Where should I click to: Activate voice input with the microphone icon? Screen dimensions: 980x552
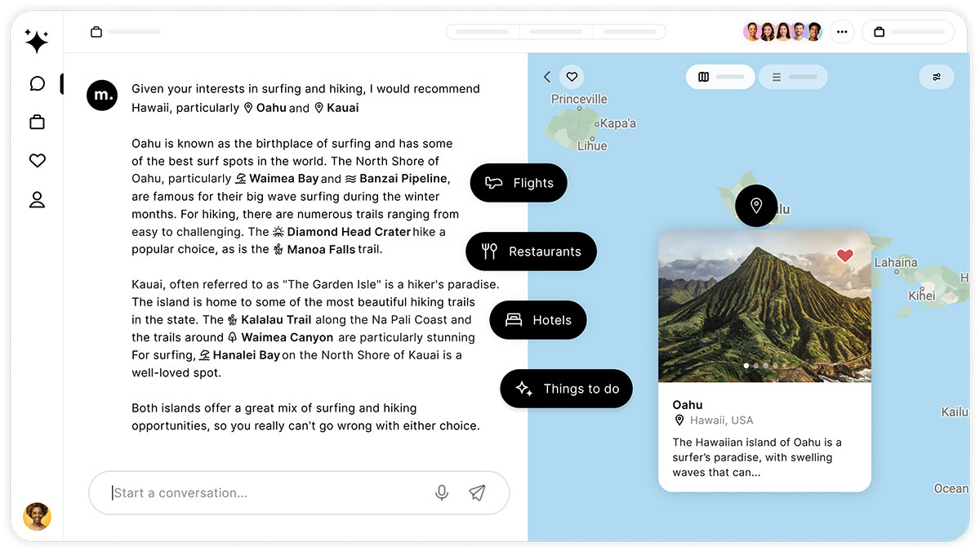(x=442, y=492)
